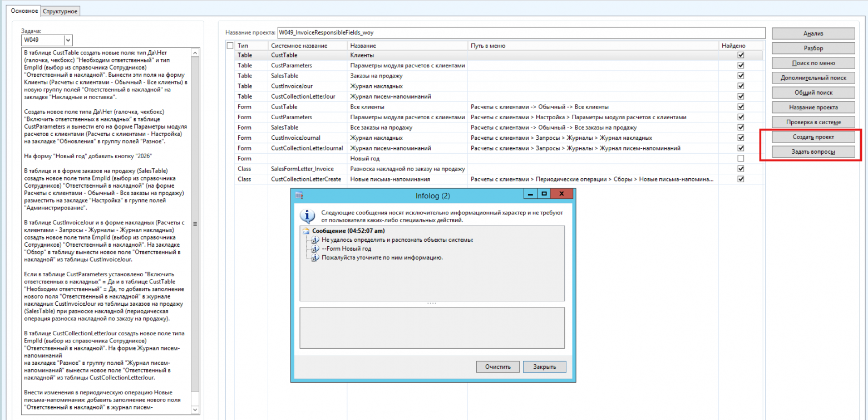Select the Сообщение (04:52:07 am) tree node
The width and height of the screenshot is (868, 420).
coord(349,231)
